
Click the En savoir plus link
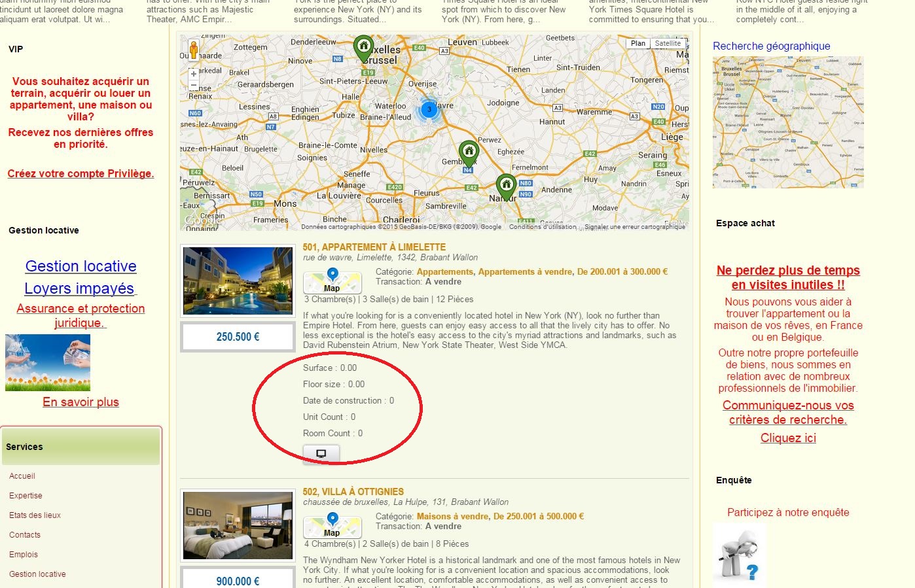pos(81,402)
